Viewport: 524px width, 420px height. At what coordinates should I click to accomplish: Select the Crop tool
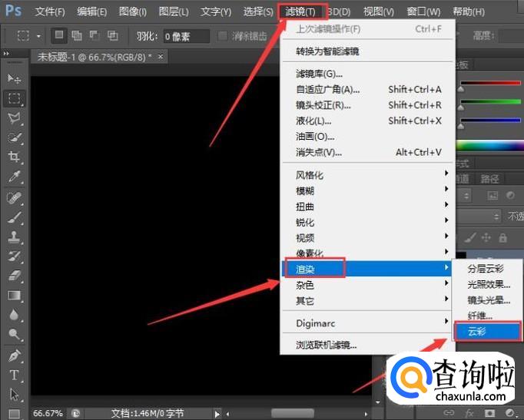click(x=14, y=157)
